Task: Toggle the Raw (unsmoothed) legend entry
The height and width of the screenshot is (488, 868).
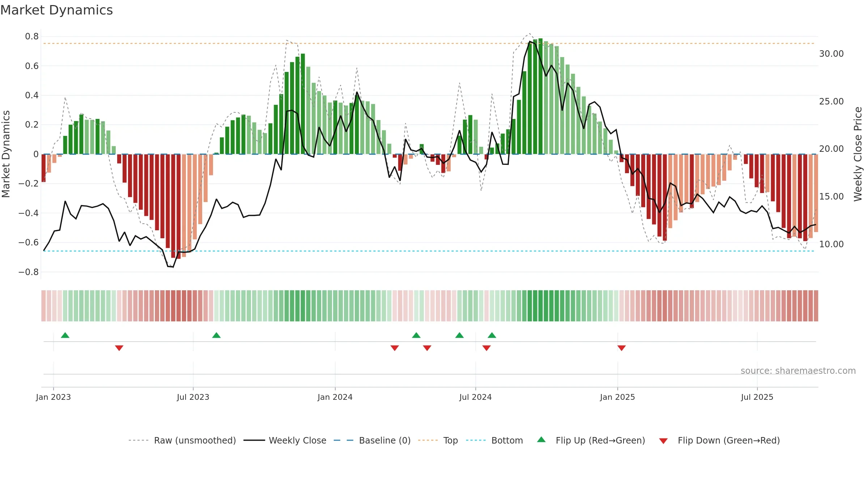Action: pyautogui.click(x=182, y=440)
